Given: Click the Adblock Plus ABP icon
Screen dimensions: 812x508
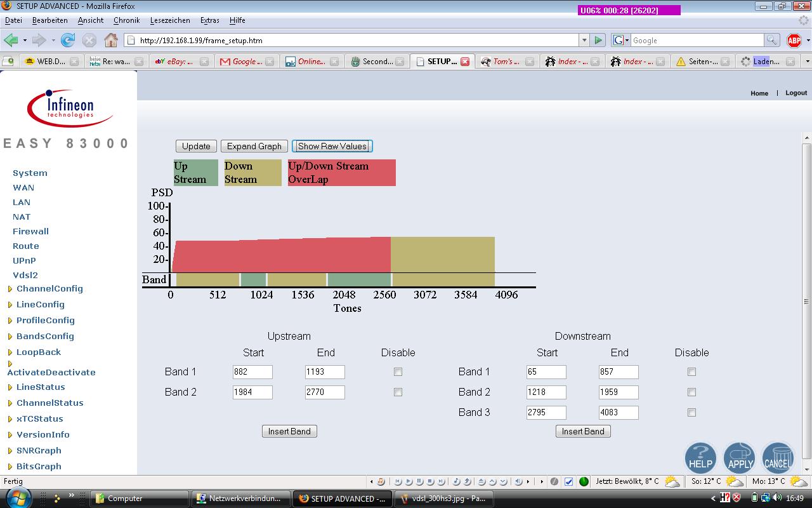Looking at the screenshot, I should pyautogui.click(x=794, y=40).
